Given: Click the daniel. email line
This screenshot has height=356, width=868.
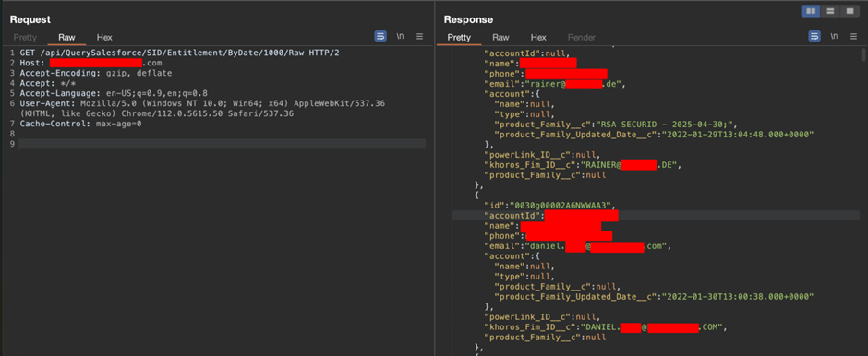Looking at the screenshot, I should click(x=578, y=246).
